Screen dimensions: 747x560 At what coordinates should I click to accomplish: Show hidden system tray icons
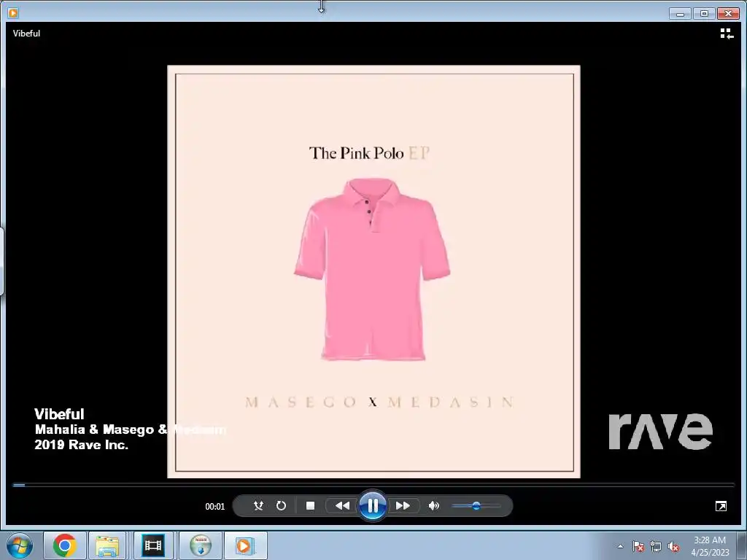(x=620, y=546)
